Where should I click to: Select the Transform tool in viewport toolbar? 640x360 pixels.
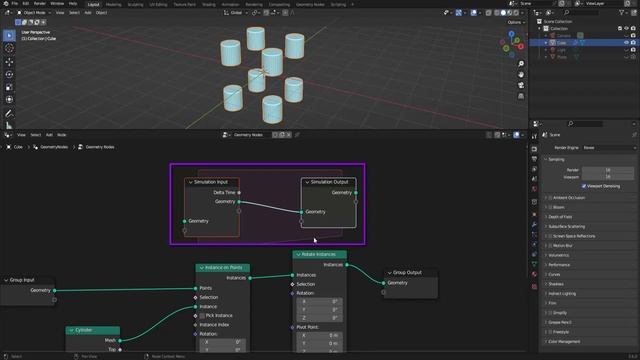[x=9, y=100]
